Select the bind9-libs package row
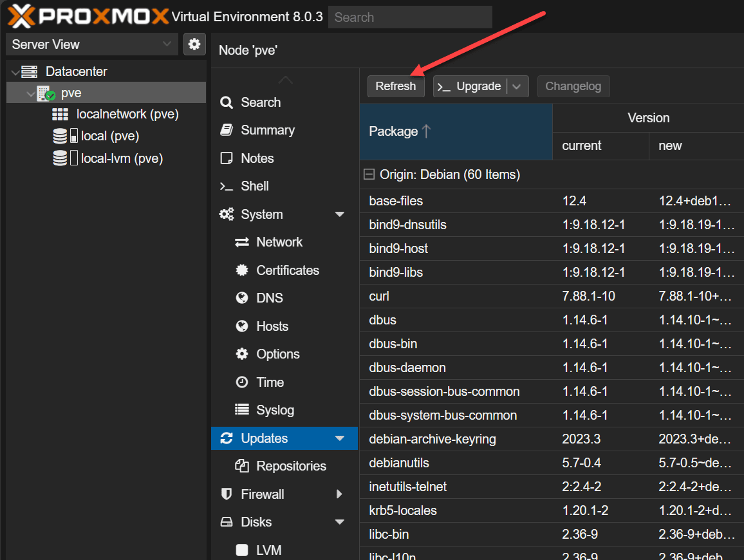 click(x=552, y=272)
